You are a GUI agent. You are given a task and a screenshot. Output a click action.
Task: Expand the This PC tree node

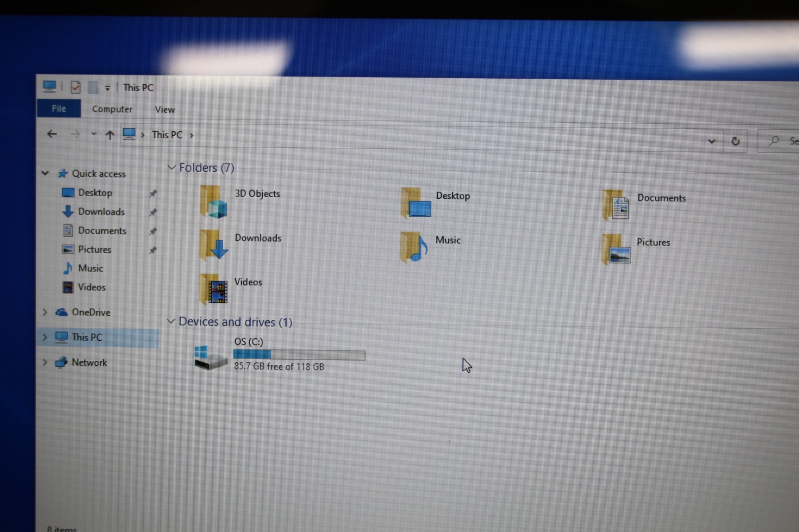(44, 337)
